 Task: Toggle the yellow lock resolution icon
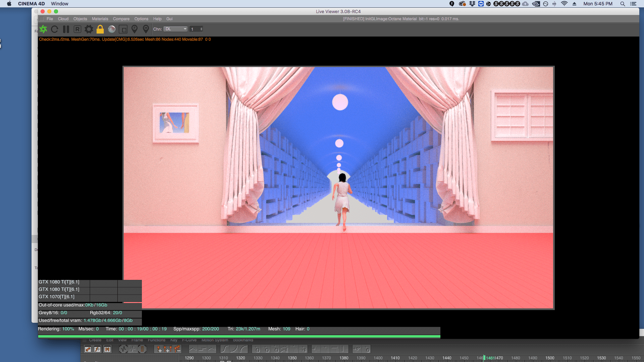point(100,29)
